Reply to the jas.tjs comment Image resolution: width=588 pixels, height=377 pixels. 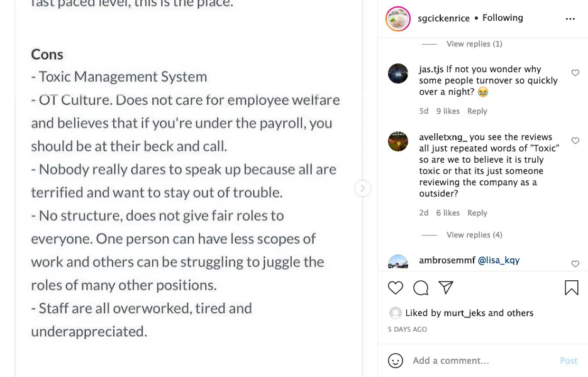pos(477,111)
